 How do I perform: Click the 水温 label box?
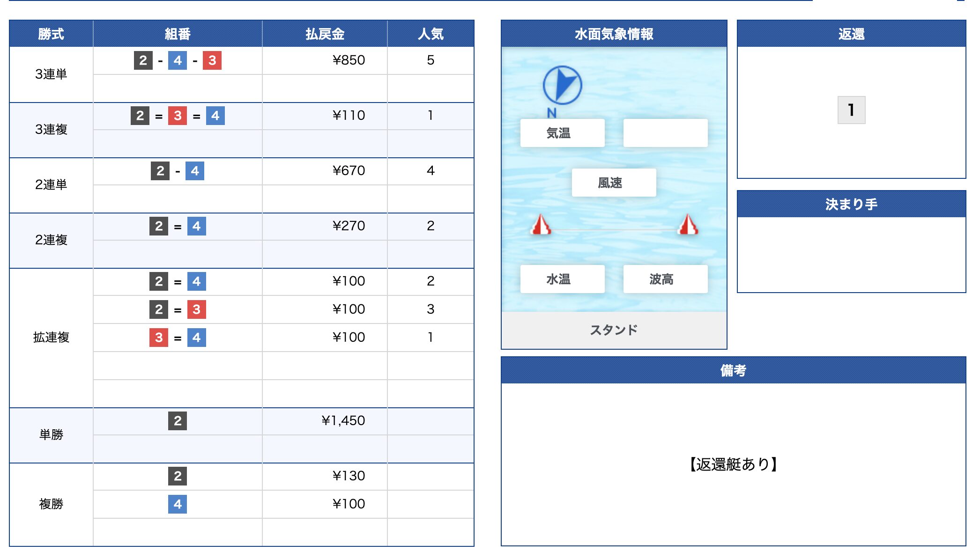[562, 279]
